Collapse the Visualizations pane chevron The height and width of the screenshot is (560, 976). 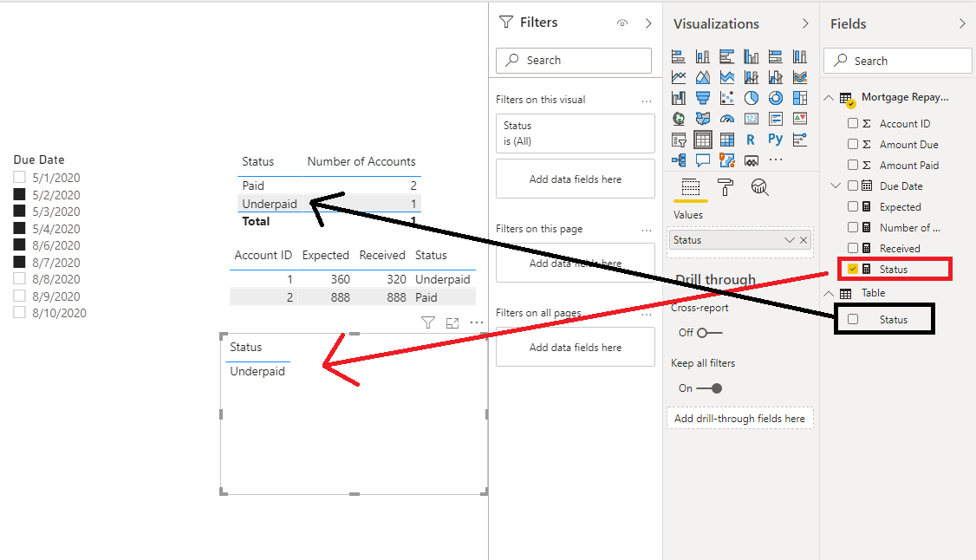[805, 23]
